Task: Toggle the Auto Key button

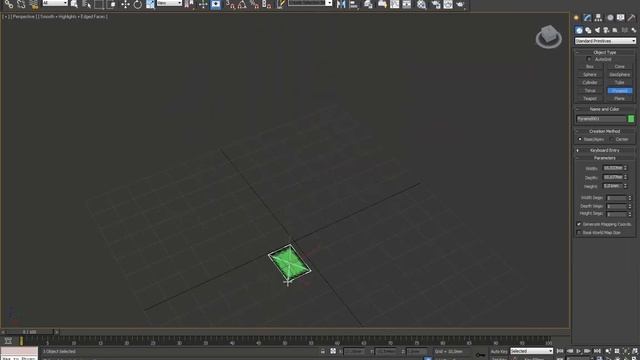Action: [499, 351]
